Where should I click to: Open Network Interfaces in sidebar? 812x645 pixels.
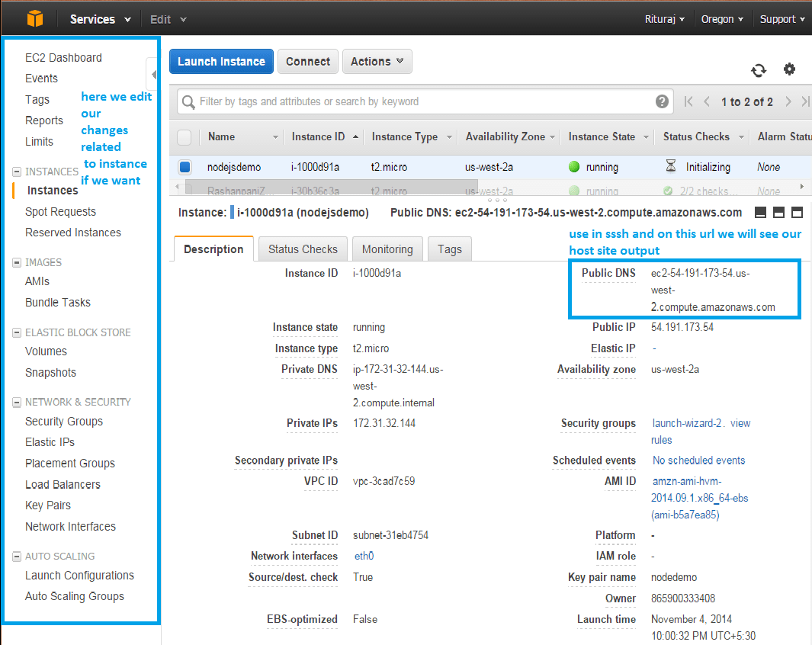point(70,527)
